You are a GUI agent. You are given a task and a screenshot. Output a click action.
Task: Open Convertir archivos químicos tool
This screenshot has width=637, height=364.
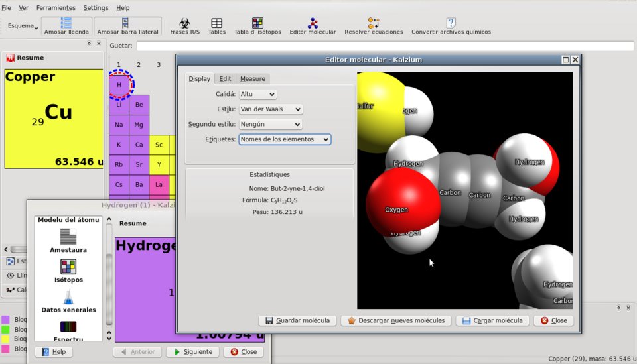point(451,26)
